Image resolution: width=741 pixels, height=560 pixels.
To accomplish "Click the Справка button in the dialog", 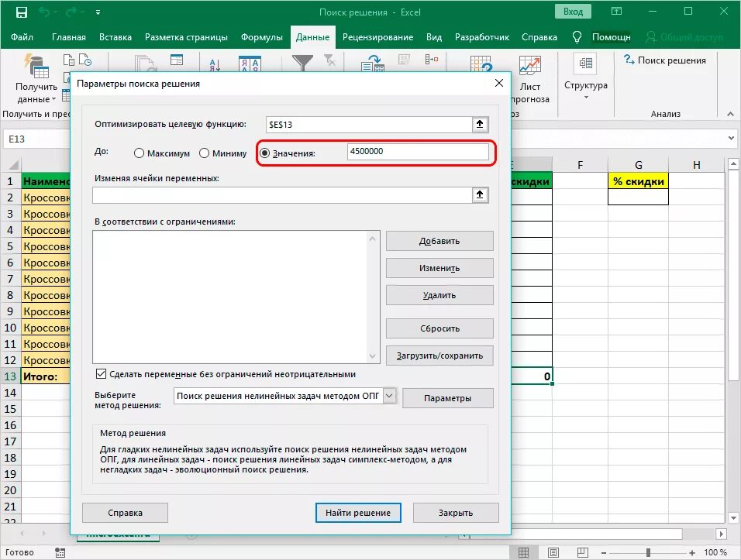I will coord(125,512).
